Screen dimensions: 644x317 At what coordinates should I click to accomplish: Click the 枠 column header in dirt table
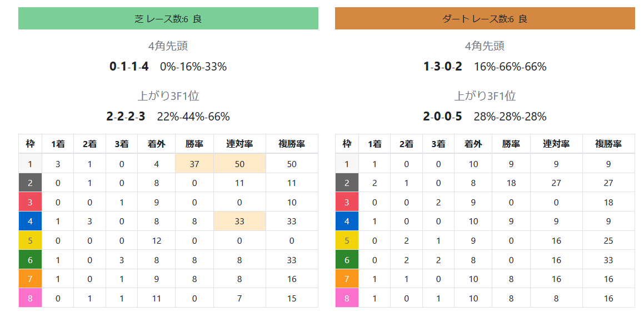pos(347,144)
